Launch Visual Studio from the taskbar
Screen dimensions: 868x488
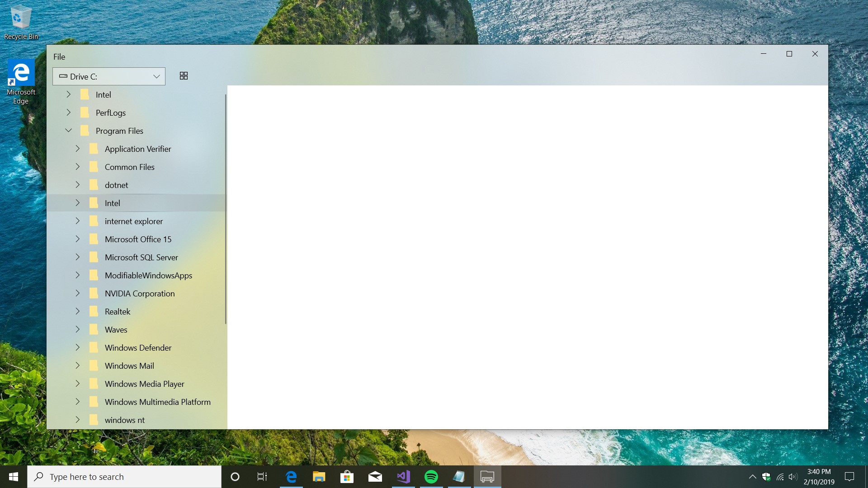tap(403, 476)
